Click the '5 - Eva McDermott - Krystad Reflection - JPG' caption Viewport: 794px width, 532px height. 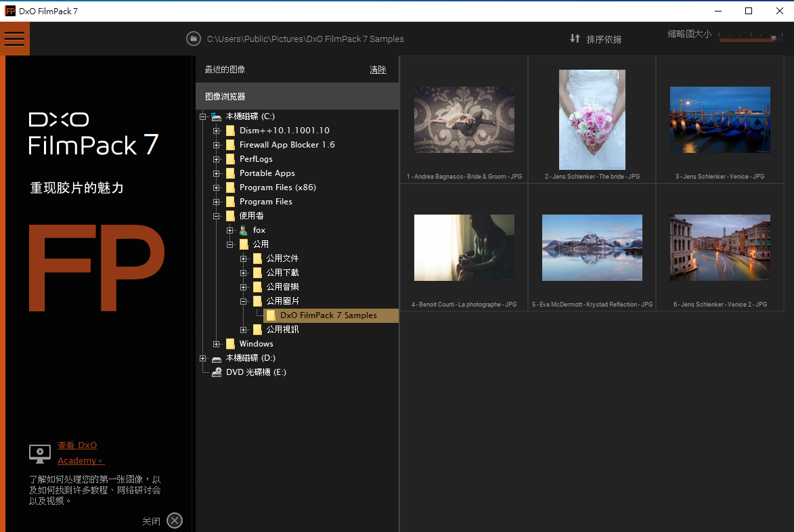click(x=592, y=304)
